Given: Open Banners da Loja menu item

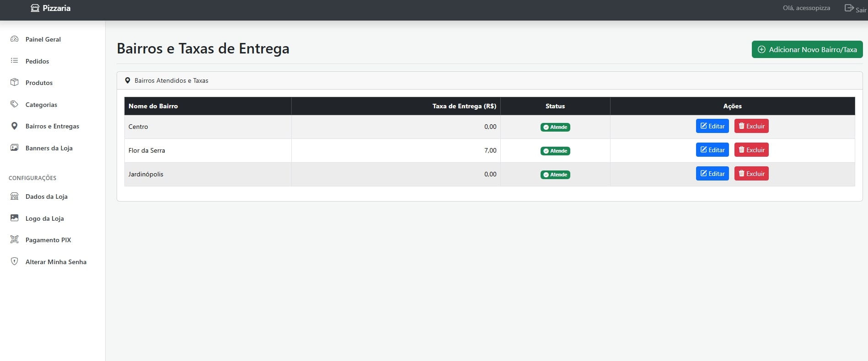Looking at the screenshot, I should click(x=49, y=148).
